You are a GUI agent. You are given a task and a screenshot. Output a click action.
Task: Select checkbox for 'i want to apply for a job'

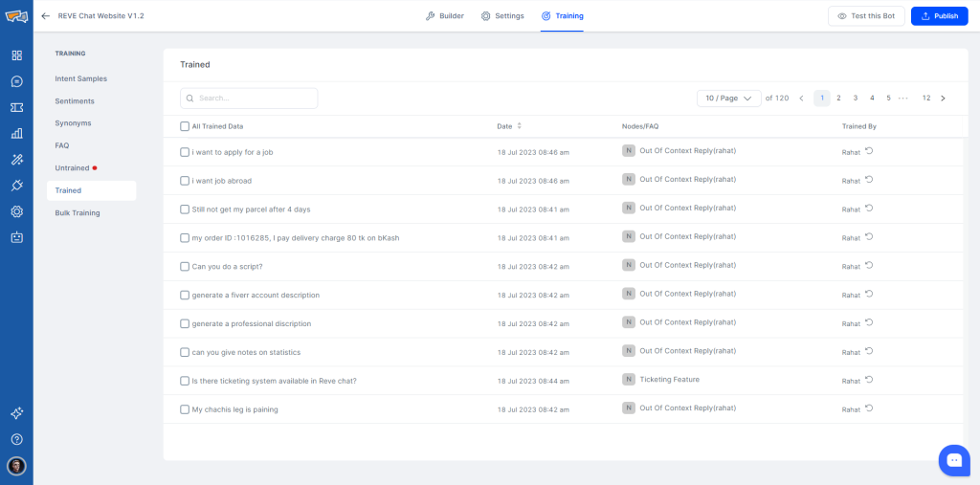(x=185, y=152)
